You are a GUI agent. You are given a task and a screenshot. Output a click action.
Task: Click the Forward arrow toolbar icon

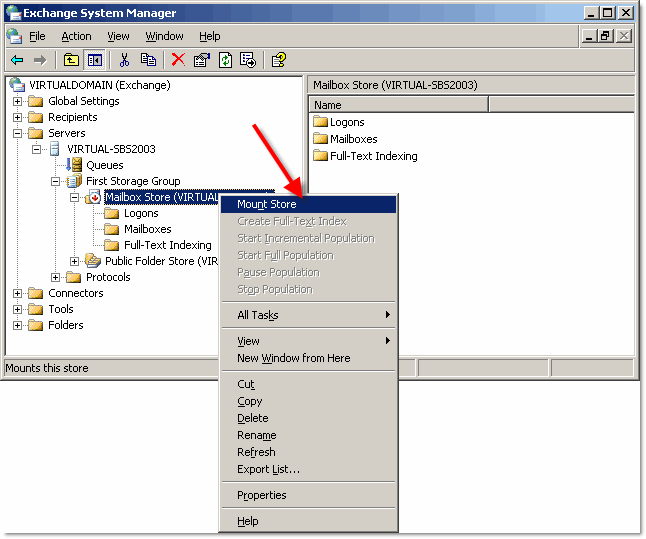[x=40, y=60]
